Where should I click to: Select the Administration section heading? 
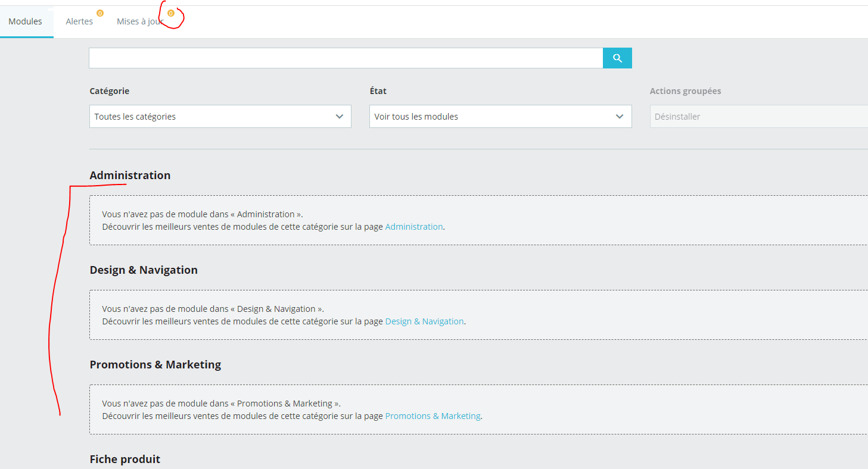pos(130,176)
